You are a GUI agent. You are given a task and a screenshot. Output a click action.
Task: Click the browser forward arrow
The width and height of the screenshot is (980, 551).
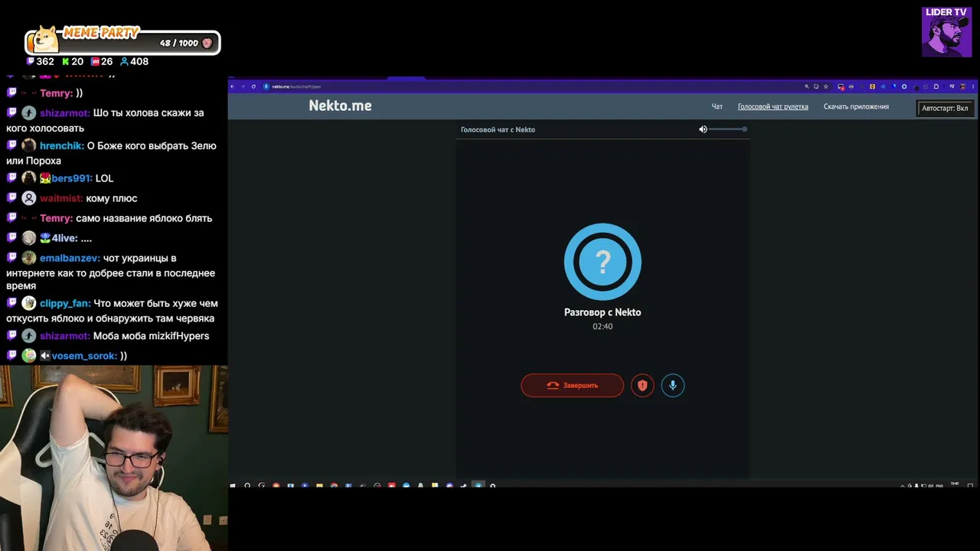pos(243,86)
